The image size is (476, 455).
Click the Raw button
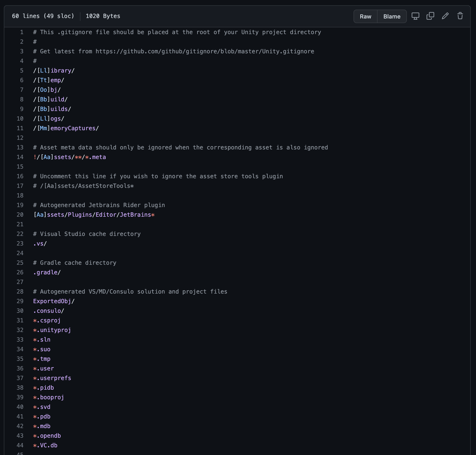click(365, 17)
